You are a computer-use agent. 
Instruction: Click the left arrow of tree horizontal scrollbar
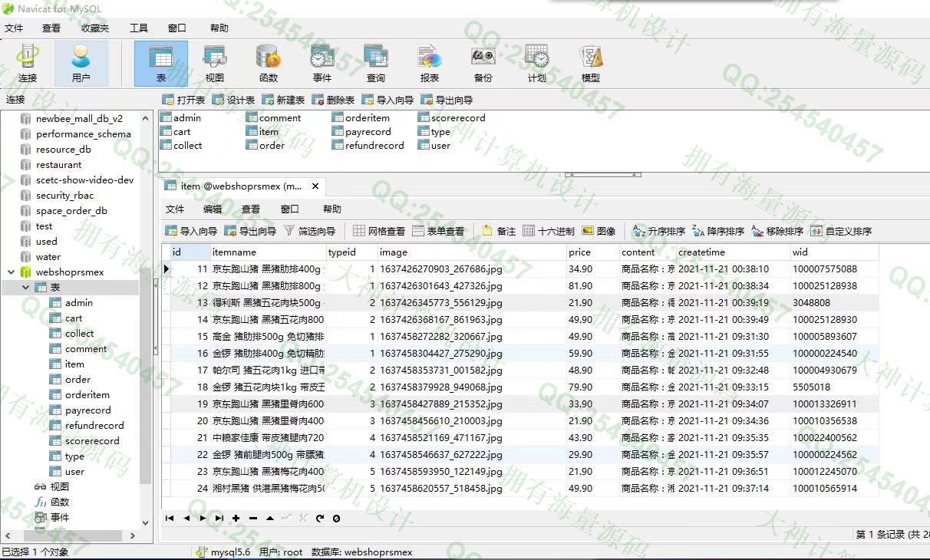coord(6,535)
